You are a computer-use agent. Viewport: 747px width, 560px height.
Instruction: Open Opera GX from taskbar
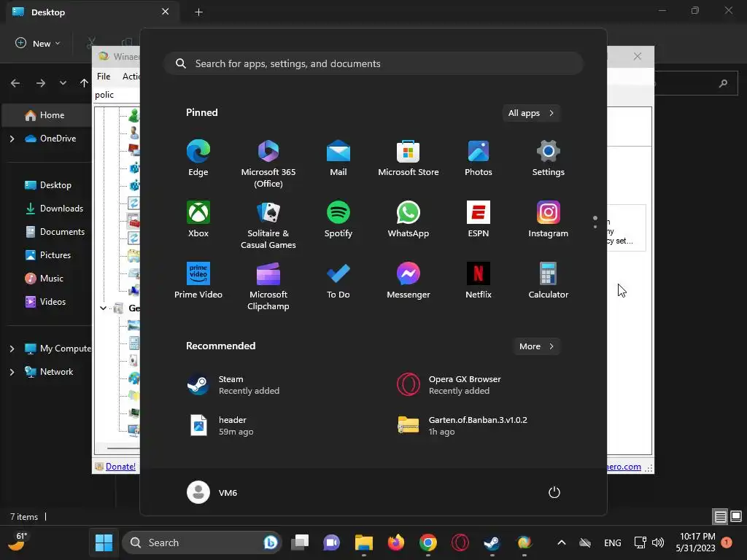click(x=460, y=542)
